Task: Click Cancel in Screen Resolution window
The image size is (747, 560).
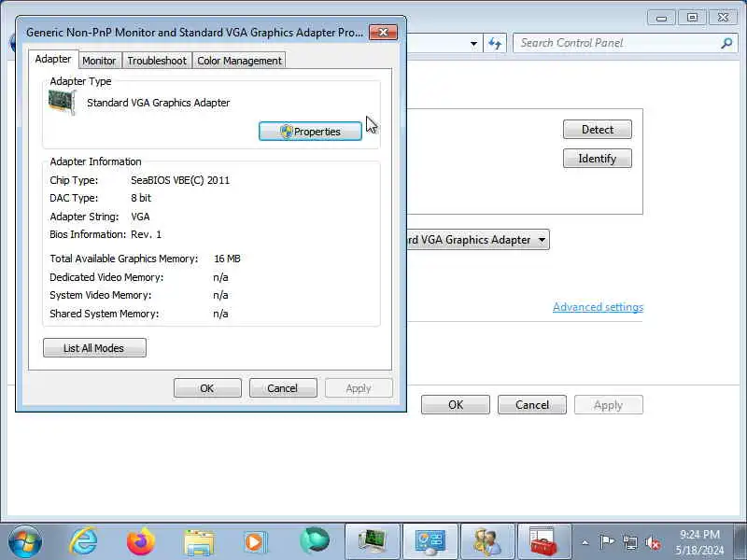Action: point(532,405)
